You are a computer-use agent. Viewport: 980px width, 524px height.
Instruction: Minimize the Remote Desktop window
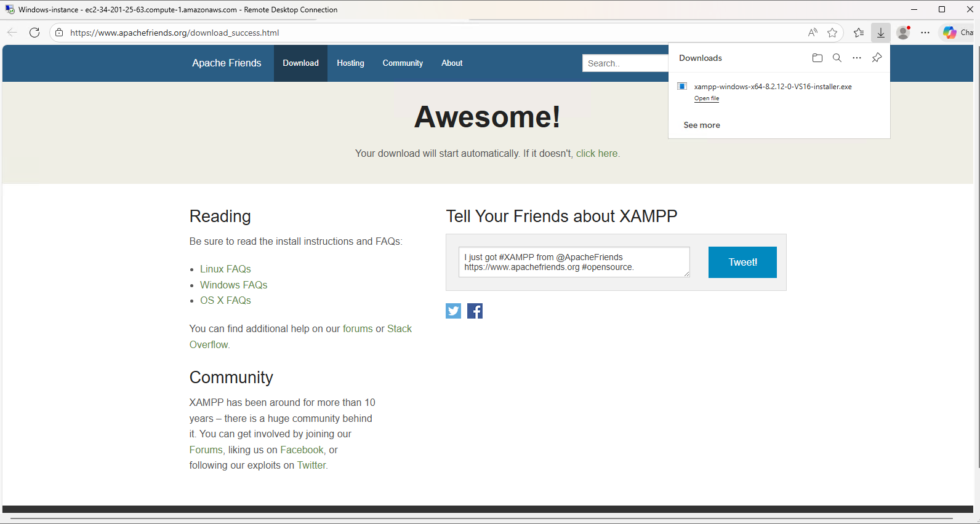click(914, 9)
